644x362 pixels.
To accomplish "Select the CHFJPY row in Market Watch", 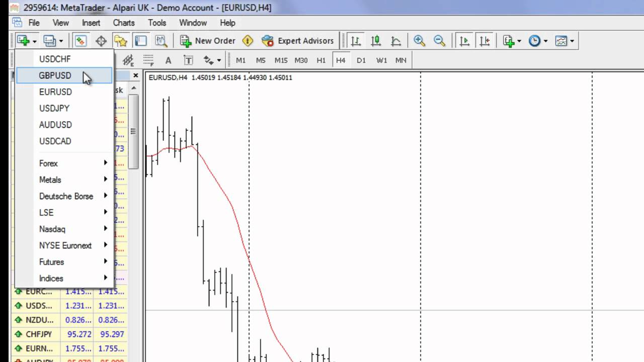I will 69,334.
